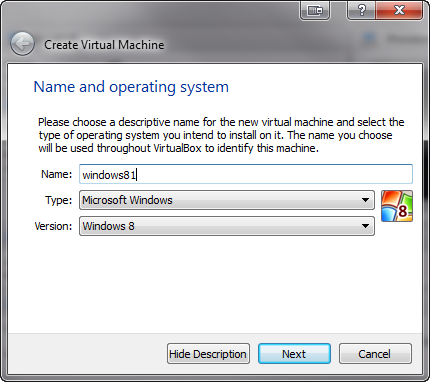
Task: Click the Hide Description button
Action: tap(208, 354)
